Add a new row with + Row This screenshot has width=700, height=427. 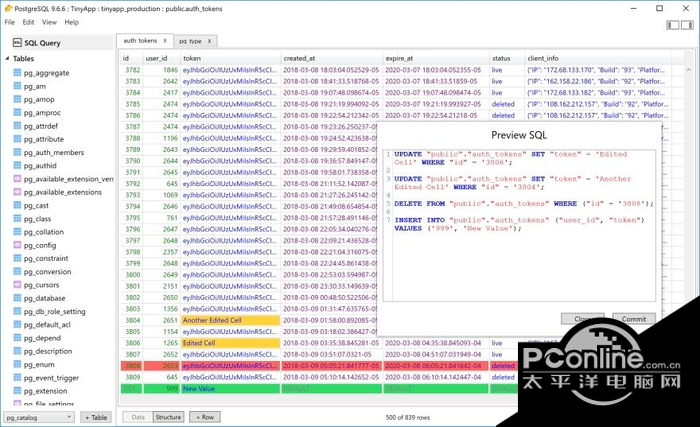click(205, 417)
